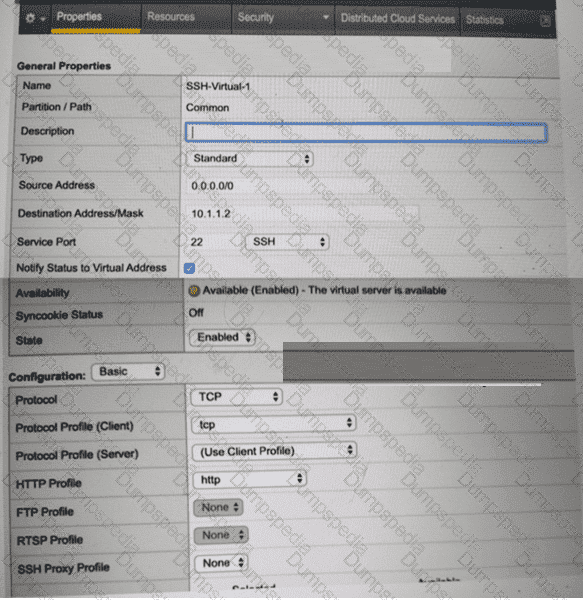Open the Service Port SSH dropdown

click(287, 242)
